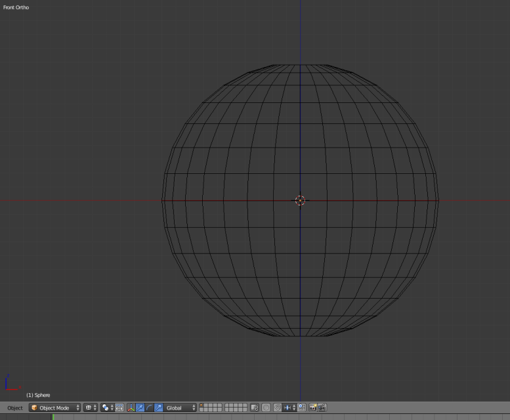
Task: Toggle snap magnet icon
Action: coord(278,408)
